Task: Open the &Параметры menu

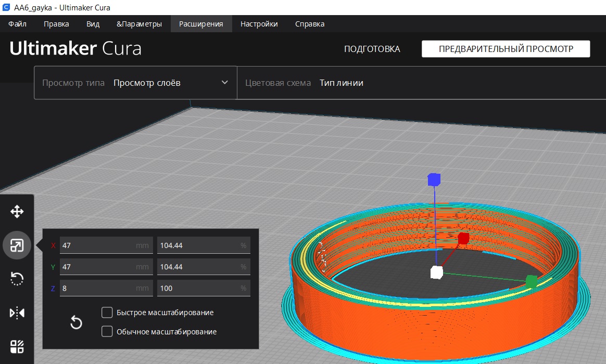Action: [x=139, y=24]
